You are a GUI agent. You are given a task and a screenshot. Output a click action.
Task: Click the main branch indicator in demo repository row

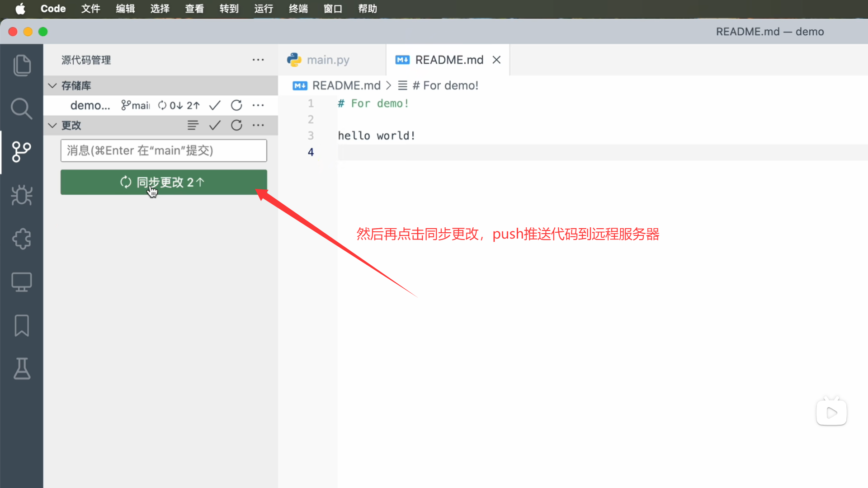136,105
